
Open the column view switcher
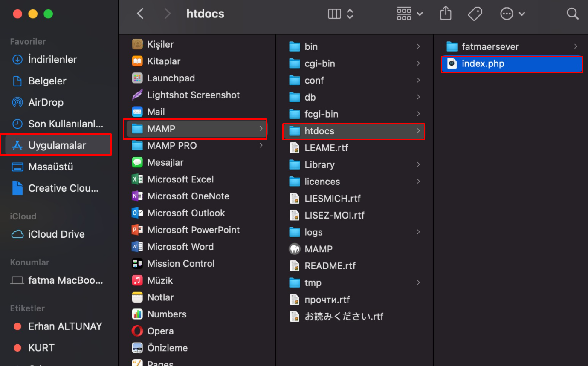coord(341,14)
